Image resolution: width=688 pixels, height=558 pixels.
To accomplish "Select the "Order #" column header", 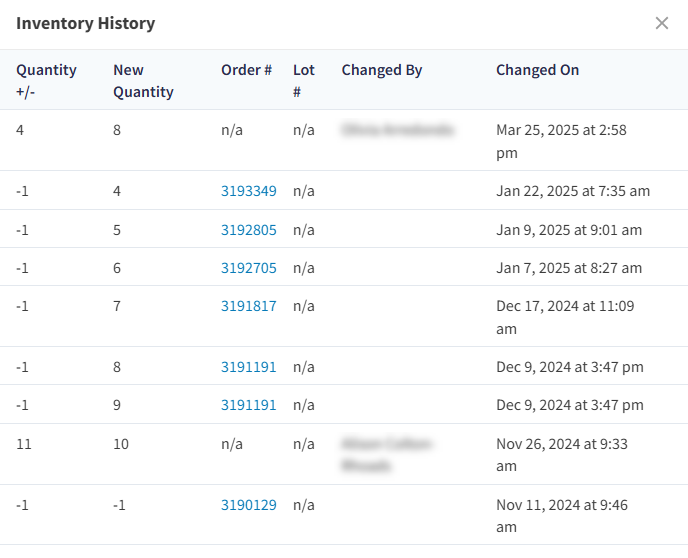I will (x=246, y=70).
